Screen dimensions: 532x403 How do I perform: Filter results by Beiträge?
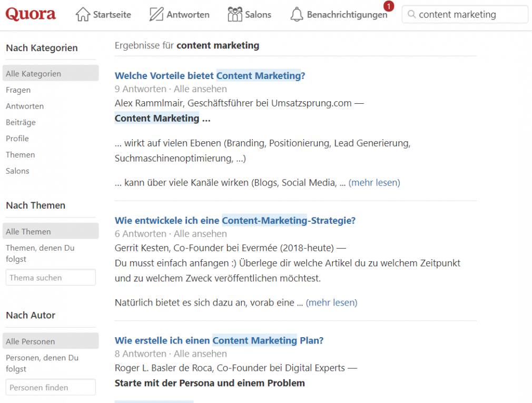pyautogui.click(x=21, y=122)
